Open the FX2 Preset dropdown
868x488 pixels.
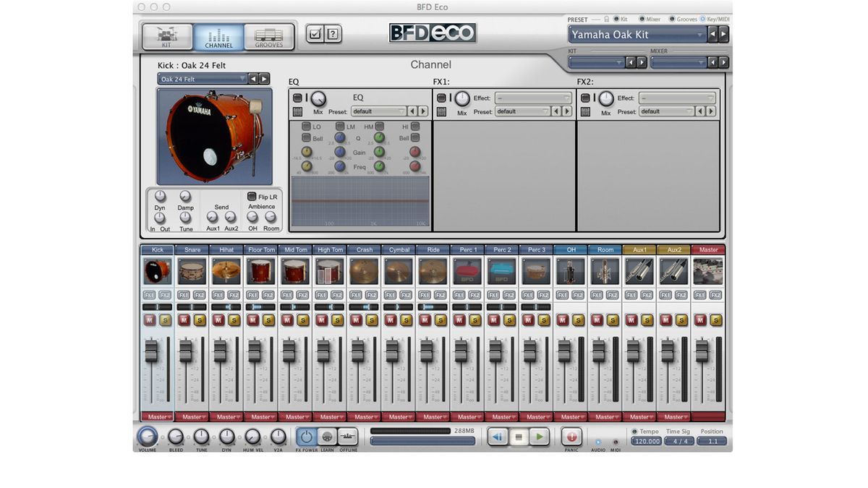point(667,111)
